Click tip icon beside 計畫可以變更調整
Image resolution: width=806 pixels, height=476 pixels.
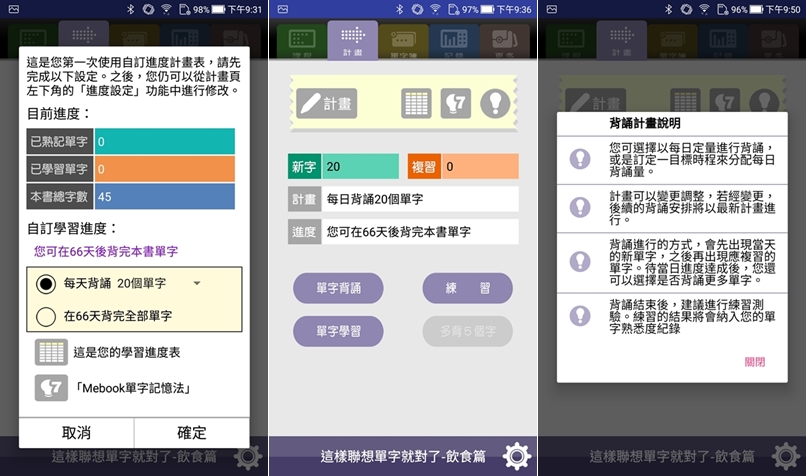pos(580,207)
